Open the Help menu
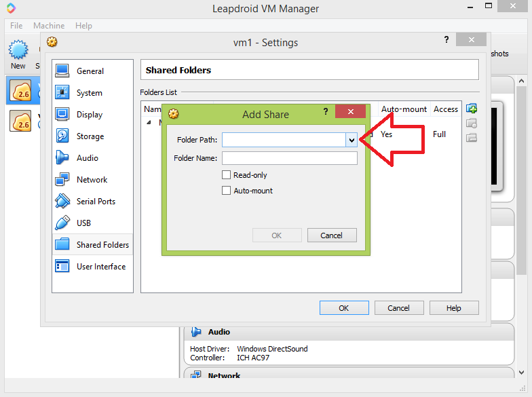 [x=83, y=26]
